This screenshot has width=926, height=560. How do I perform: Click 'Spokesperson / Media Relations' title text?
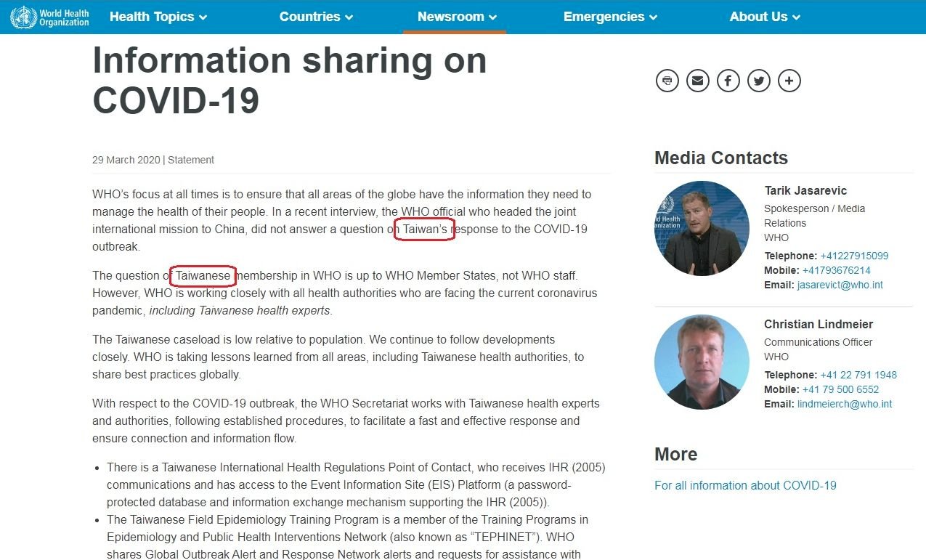pyautogui.click(x=814, y=216)
